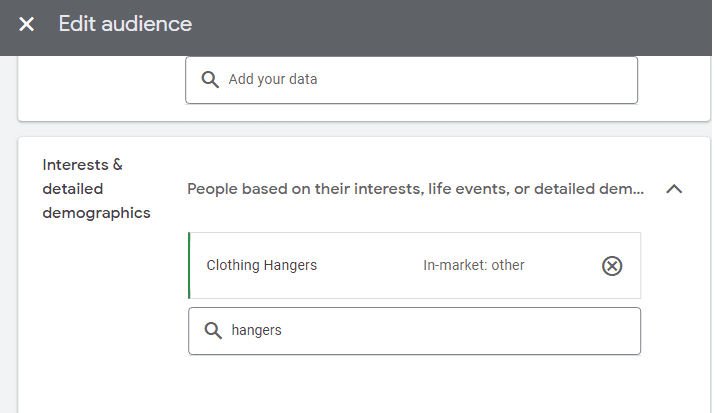This screenshot has height=413, width=715.
Task: Click the magnifier icon beside hangers text
Action: (x=213, y=331)
